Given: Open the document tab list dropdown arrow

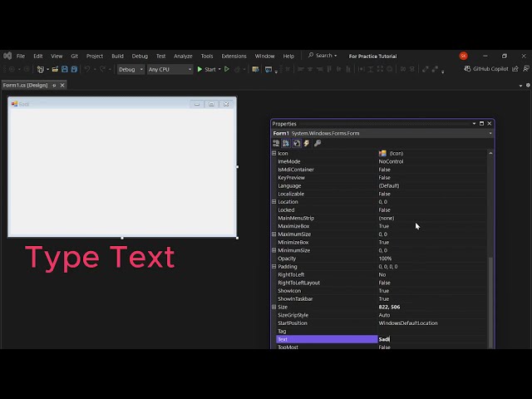Looking at the screenshot, I should coord(521,86).
